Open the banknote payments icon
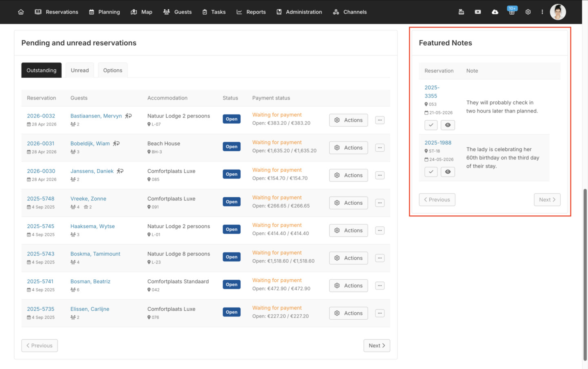Screen dimensions: 588x369 (x=478, y=12)
